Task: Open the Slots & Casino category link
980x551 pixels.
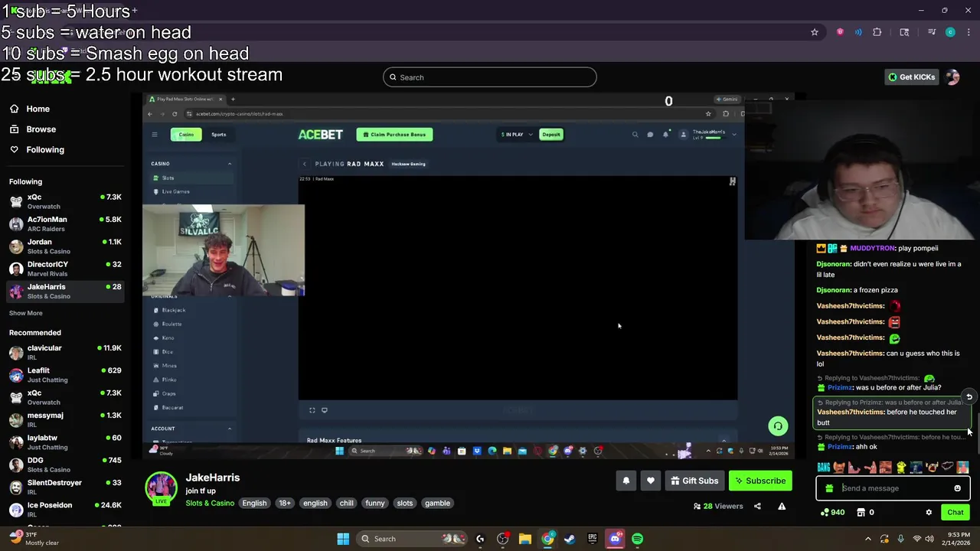Action: click(x=210, y=503)
